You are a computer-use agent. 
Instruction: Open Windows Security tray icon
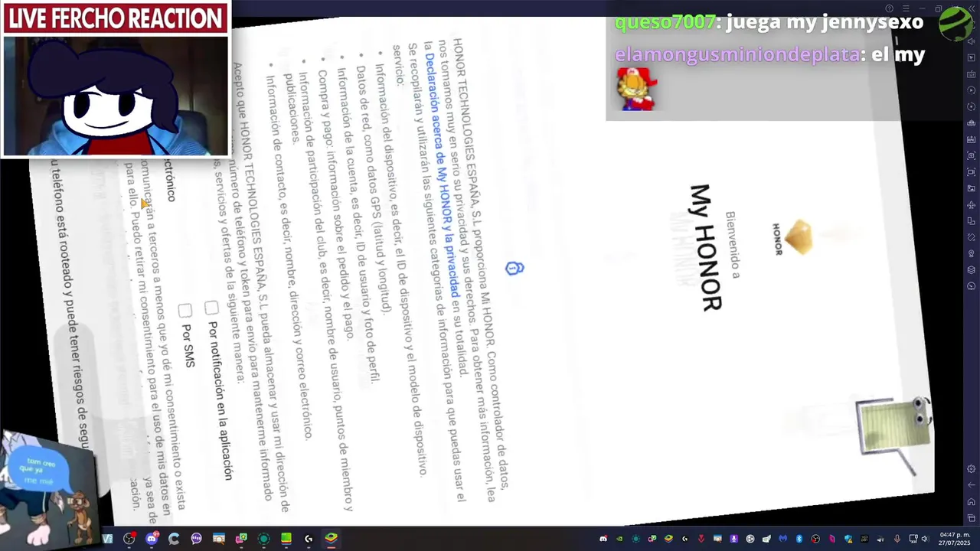(848, 539)
